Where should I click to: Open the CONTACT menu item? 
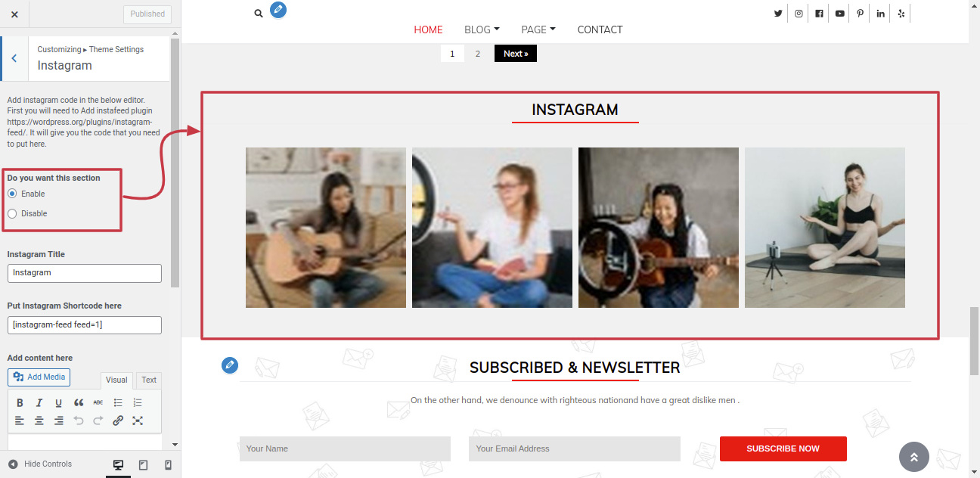pyautogui.click(x=600, y=29)
